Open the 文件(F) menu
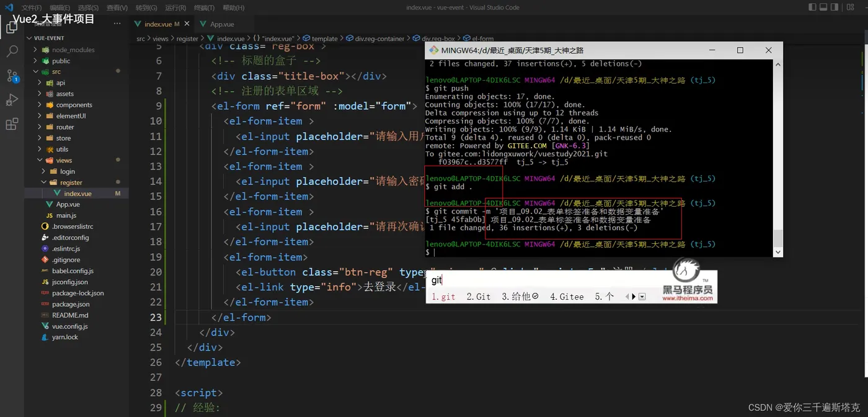 pos(32,7)
